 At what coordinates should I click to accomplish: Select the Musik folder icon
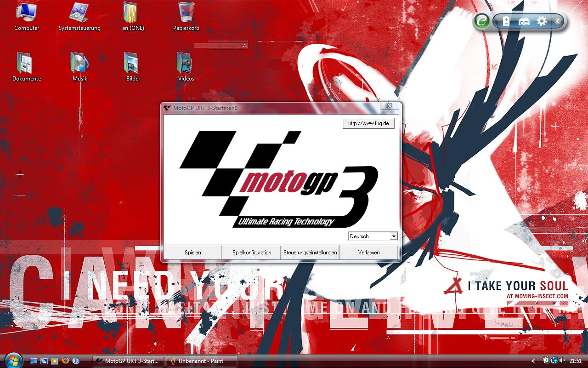click(x=79, y=67)
